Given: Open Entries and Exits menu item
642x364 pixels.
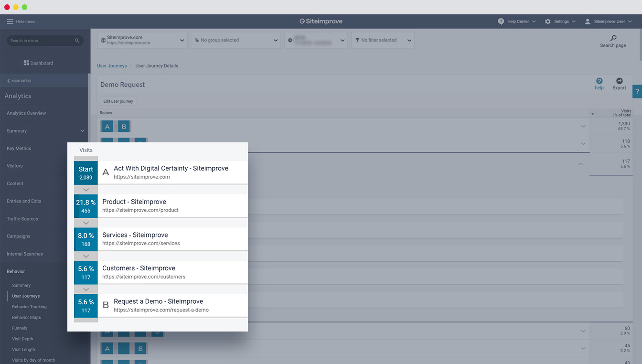Looking at the screenshot, I should pos(24,201).
